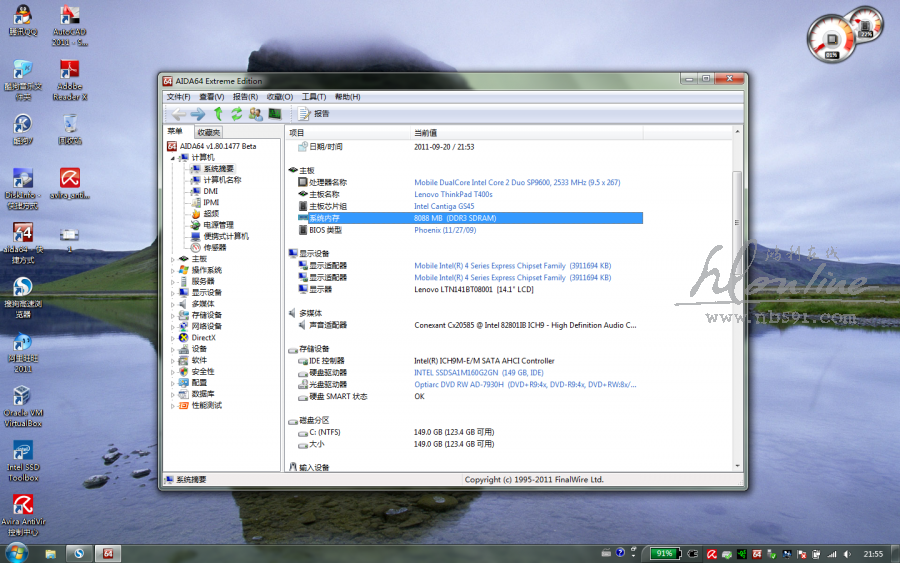Select 性能测试 in the tree
The height and width of the screenshot is (563, 900).
coord(206,405)
